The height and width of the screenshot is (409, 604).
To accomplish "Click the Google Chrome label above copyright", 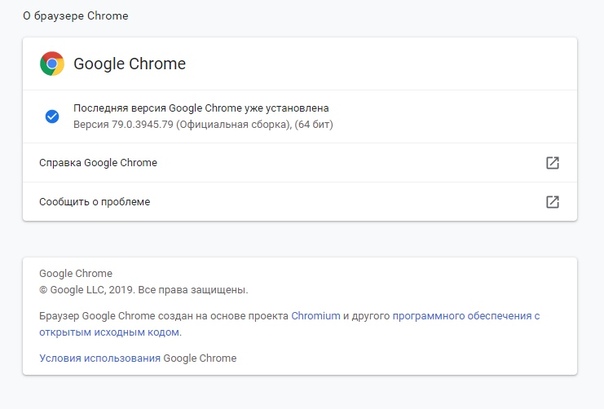I will tap(76, 273).
